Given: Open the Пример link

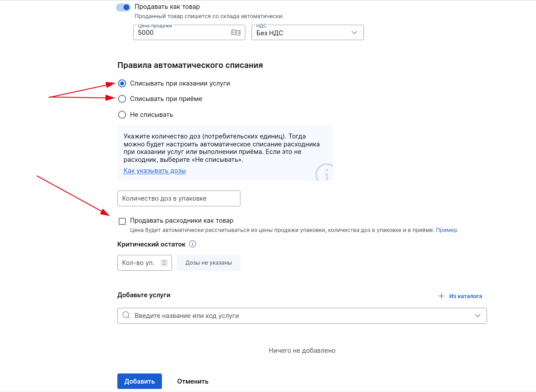Looking at the screenshot, I should 446,230.
